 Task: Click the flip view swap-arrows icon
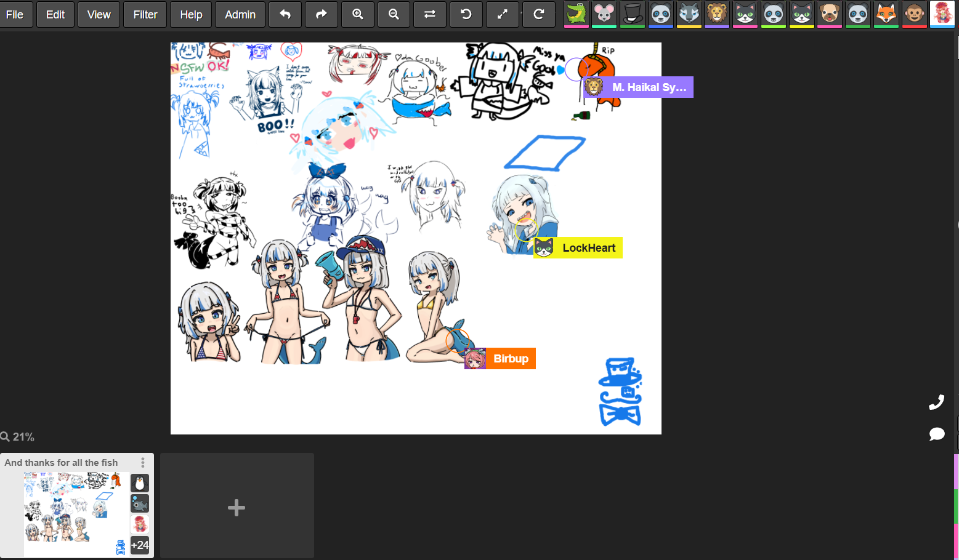(430, 14)
